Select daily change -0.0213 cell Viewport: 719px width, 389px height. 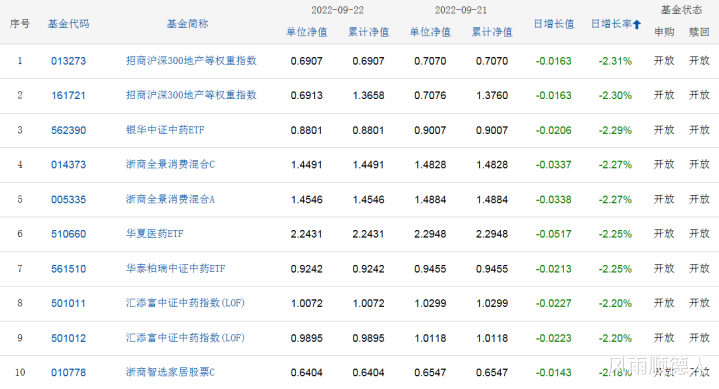click(553, 269)
